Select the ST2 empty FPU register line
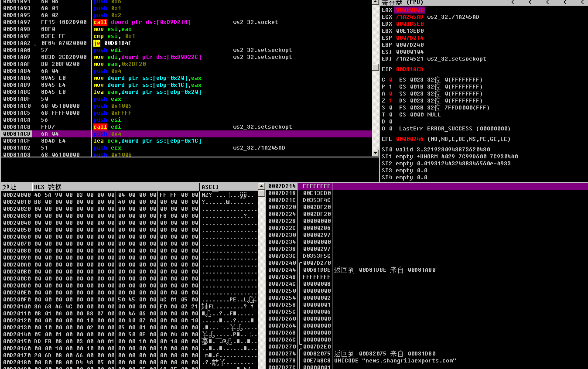Viewport: 588px width, 369px height. (x=446, y=164)
